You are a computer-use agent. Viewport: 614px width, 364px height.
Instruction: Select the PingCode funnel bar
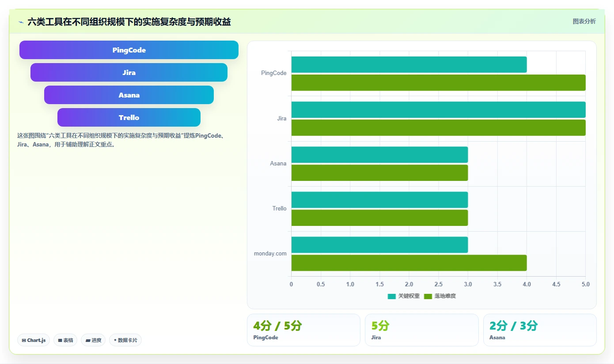click(x=129, y=50)
